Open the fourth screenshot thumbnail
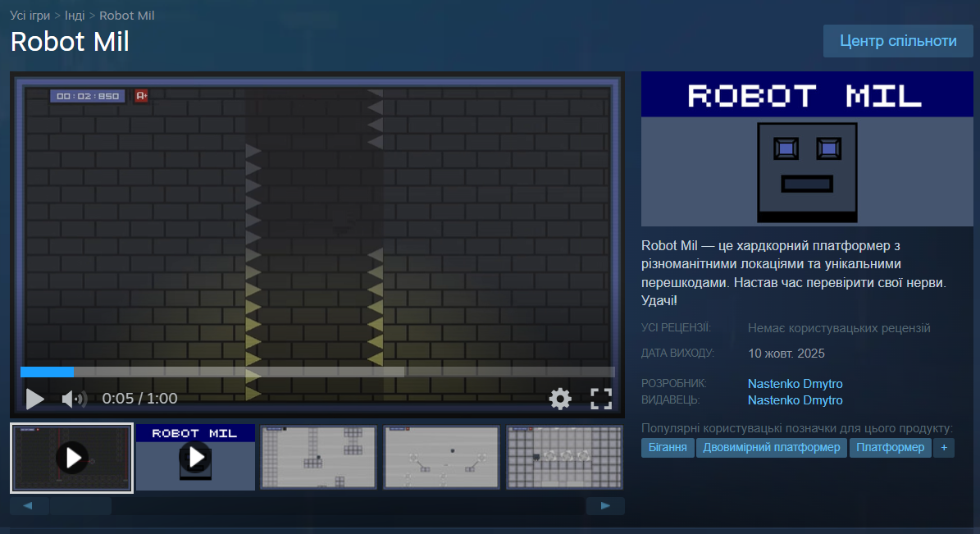The width and height of the screenshot is (980, 534). [441, 458]
